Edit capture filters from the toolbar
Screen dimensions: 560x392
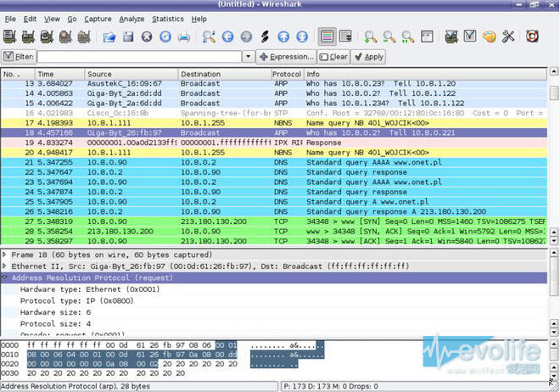click(x=451, y=36)
